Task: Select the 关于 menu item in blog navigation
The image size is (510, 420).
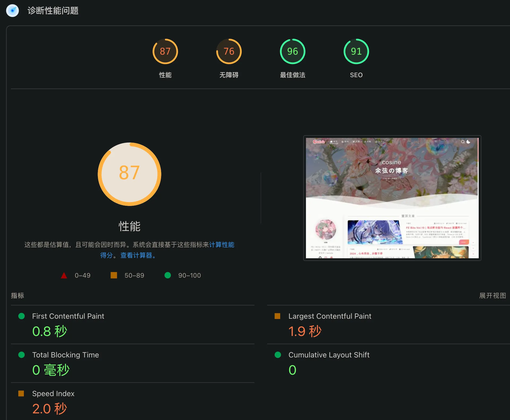Action: (x=379, y=142)
